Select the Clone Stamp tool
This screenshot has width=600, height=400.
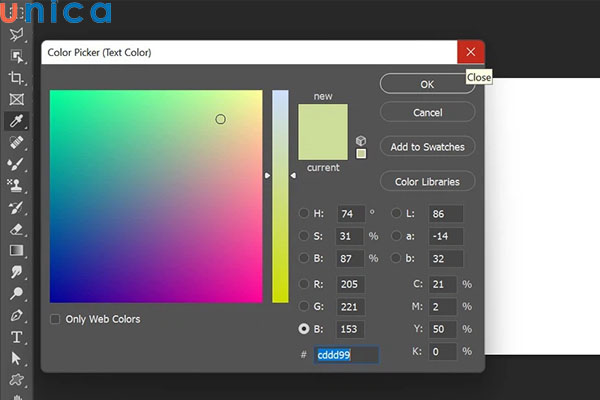point(16,185)
